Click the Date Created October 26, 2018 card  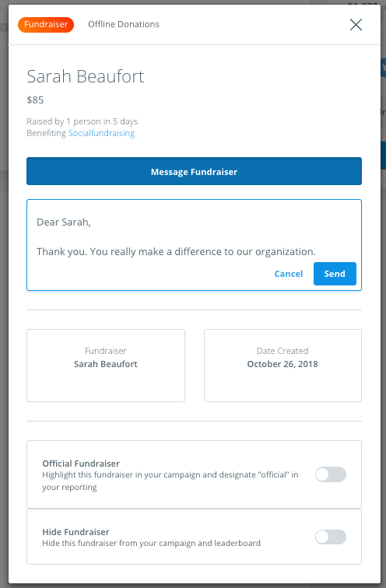[x=282, y=366]
